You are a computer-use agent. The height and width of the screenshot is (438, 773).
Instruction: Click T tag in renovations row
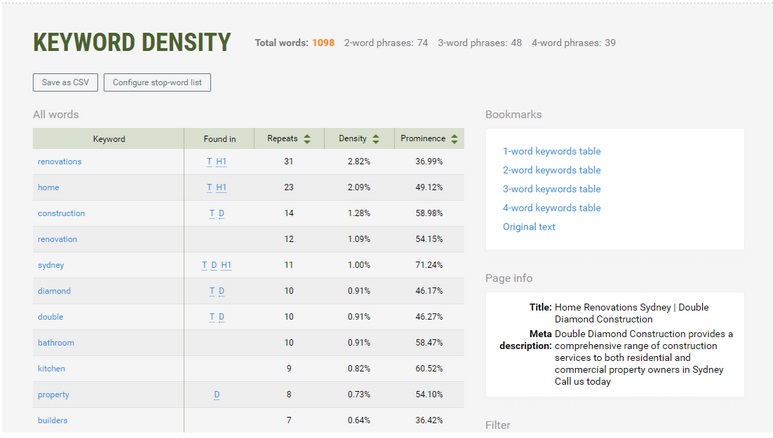[210, 162]
